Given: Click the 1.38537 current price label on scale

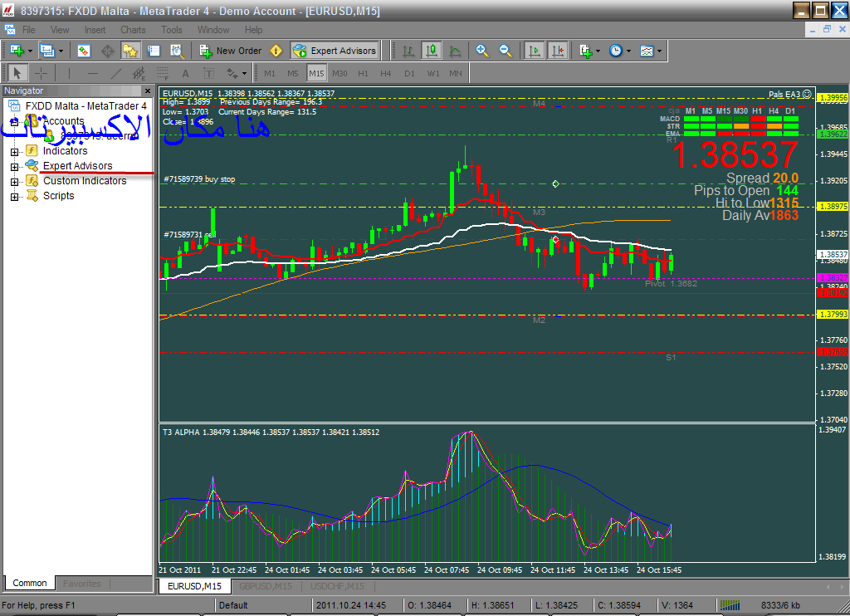Looking at the screenshot, I should (832, 255).
